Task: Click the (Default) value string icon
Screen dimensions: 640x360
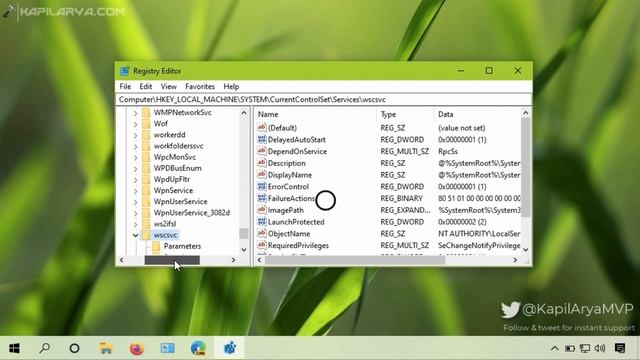Action: (262, 128)
